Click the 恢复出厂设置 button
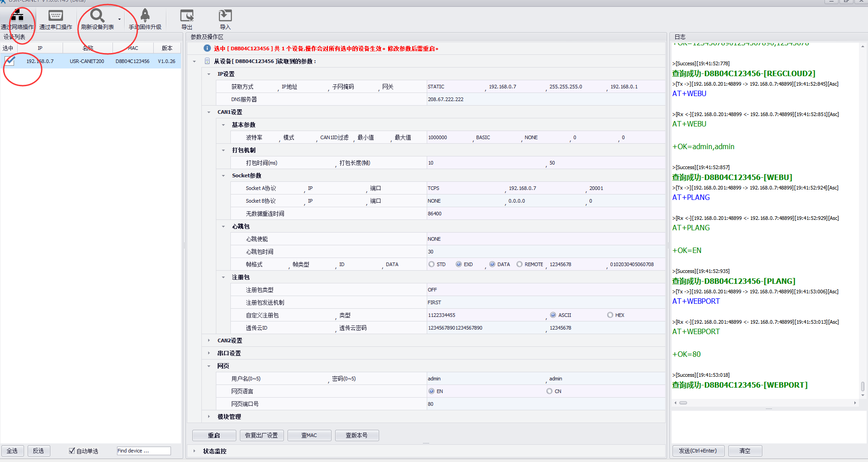Viewport: 868px width, 462px height. 262,435
